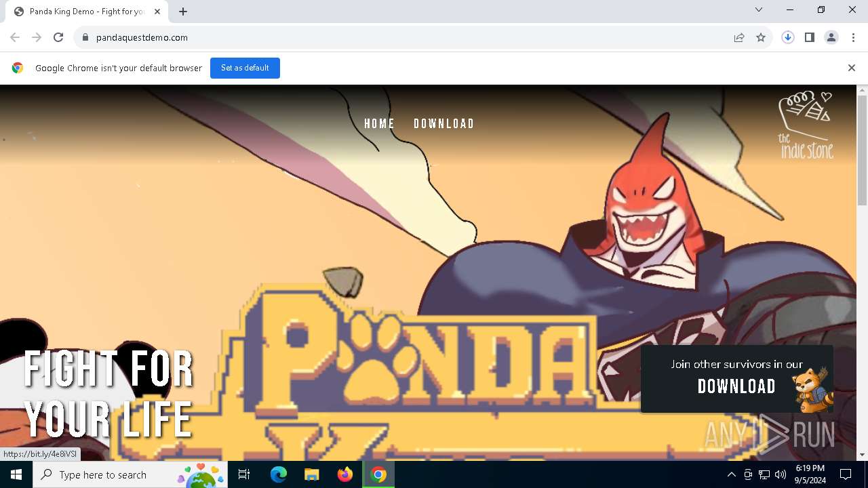
Task: Open the clock showing 6:19 PM
Action: (810, 474)
